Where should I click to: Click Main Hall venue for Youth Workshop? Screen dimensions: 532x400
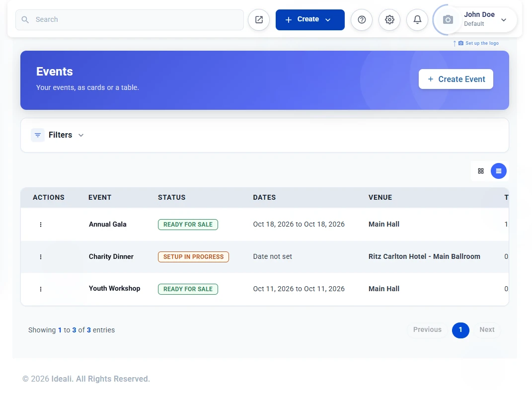point(384,289)
